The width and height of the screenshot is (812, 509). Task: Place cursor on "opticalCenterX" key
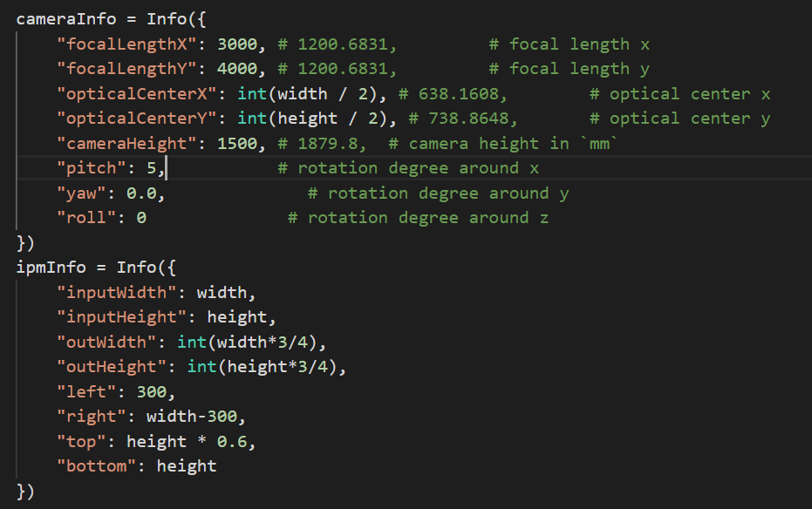pos(137,94)
